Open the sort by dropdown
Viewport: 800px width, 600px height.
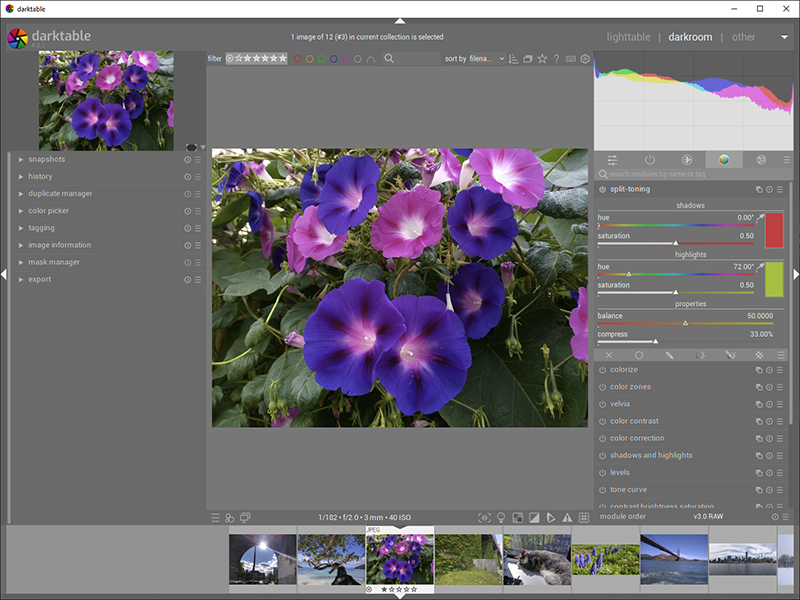click(x=486, y=59)
